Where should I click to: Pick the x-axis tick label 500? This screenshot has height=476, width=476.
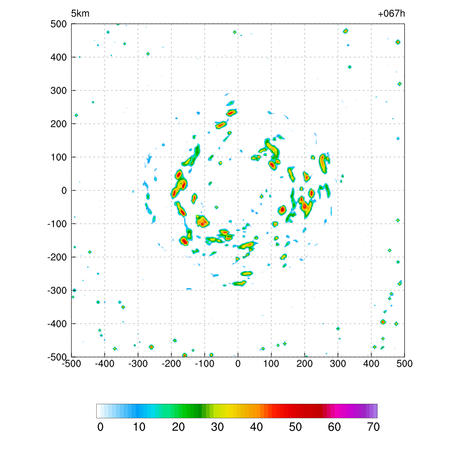click(x=404, y=364)
